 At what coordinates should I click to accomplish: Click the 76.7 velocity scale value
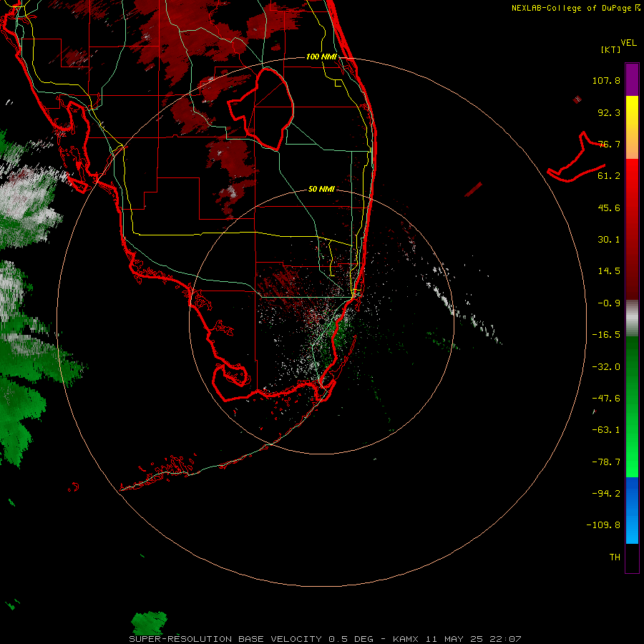click(609, 144)
